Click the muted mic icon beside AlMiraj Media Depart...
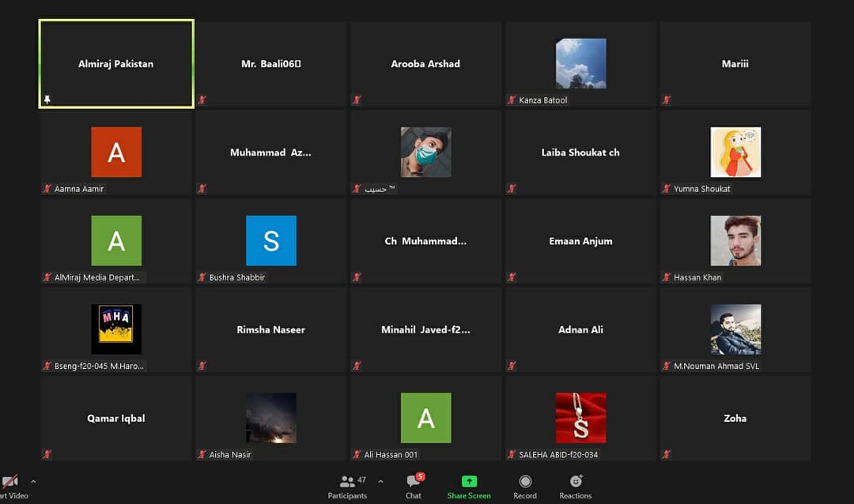Image resolution: width=854 pixels, height=504 pixels. (47, 277)
